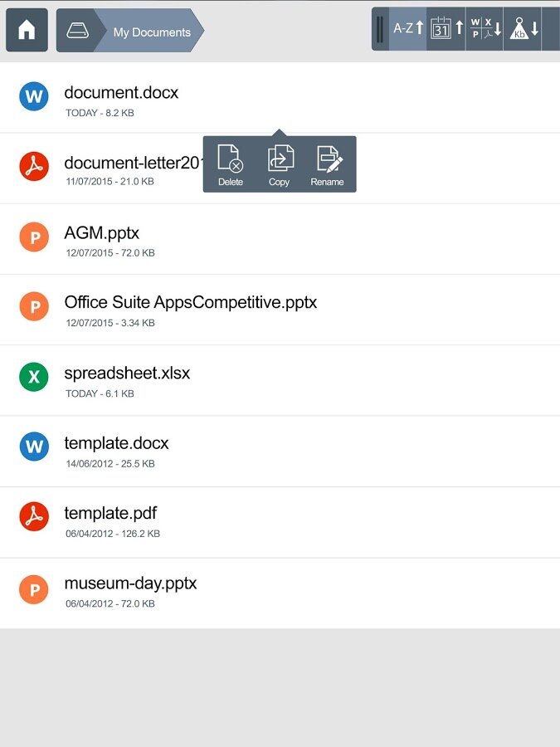Sort files alphabetically A-Z
Screen dimensions: 560x747
tap(408, 29)
